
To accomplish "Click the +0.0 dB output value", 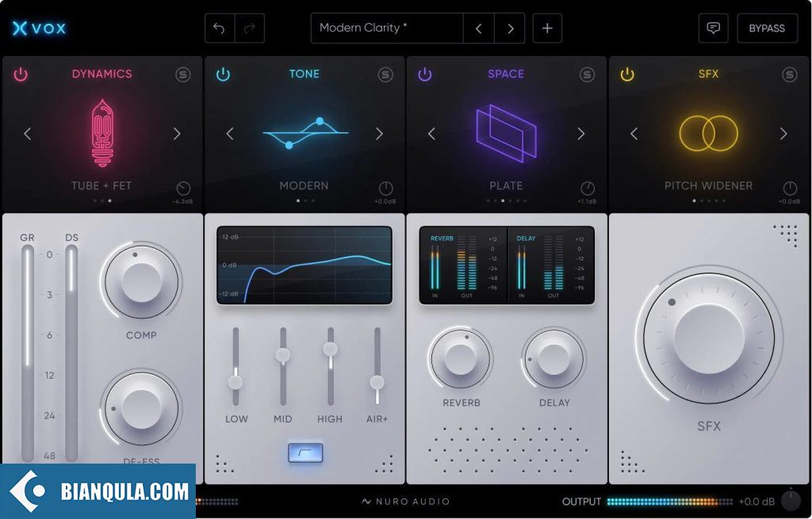I will click(756, 502).
